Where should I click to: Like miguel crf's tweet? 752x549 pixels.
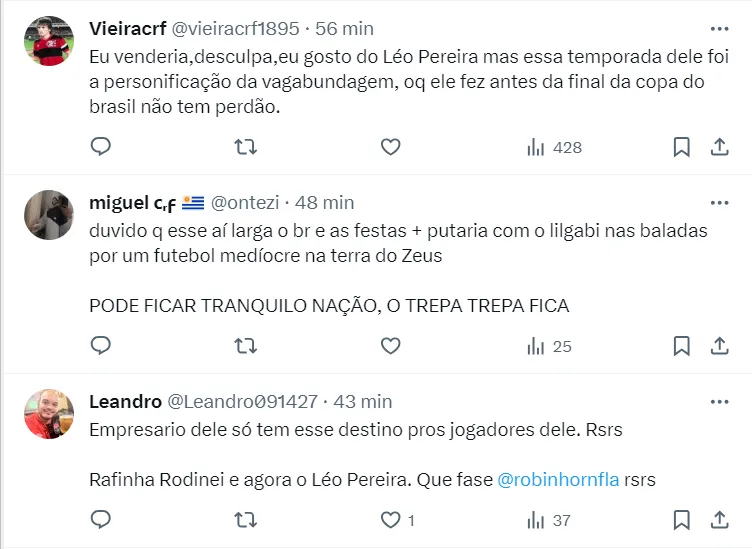tap(390, 346)
